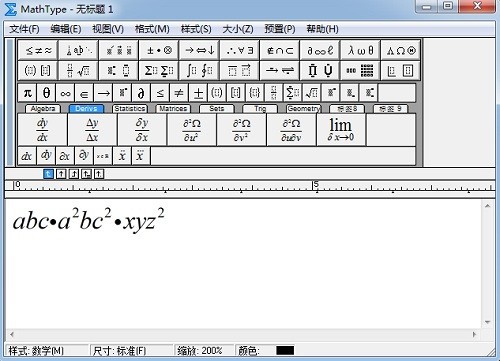Click 缩放: 200% zoom status field

(x=204, y=350)
